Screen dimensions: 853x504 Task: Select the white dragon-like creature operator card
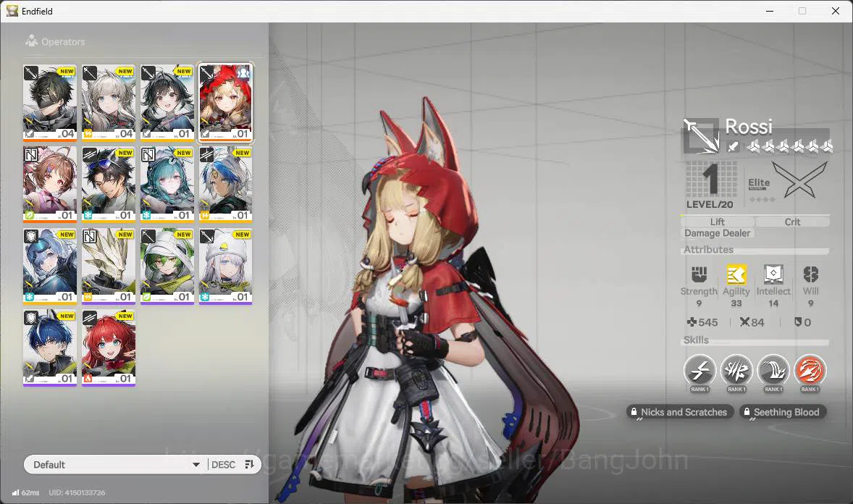pos(109,266)
